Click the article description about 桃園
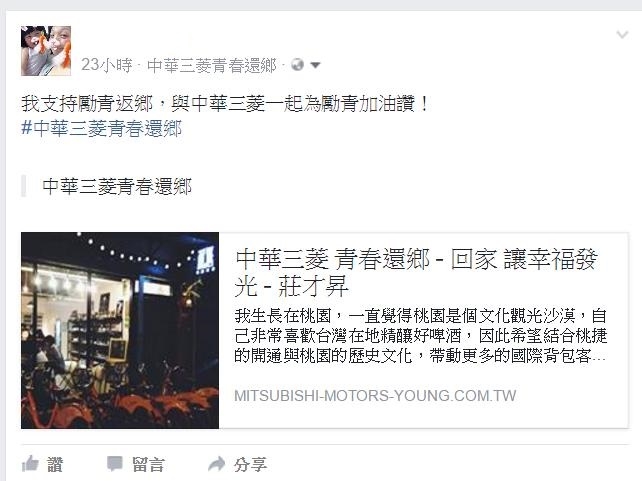This screenshot has width=642, height=481. click(420, 336)
